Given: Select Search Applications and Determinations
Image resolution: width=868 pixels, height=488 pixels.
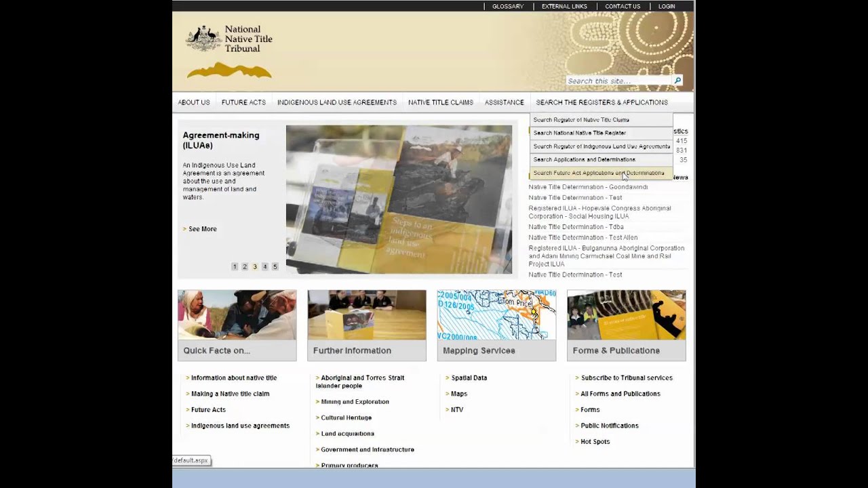Looking at the screenshot, I should (601, 160).
